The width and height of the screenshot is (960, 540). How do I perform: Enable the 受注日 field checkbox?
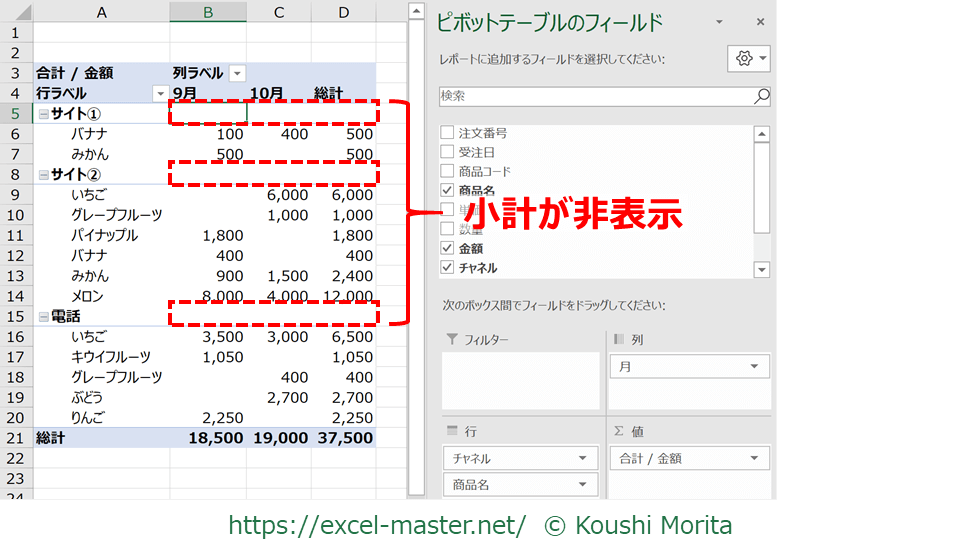[447, 152]
